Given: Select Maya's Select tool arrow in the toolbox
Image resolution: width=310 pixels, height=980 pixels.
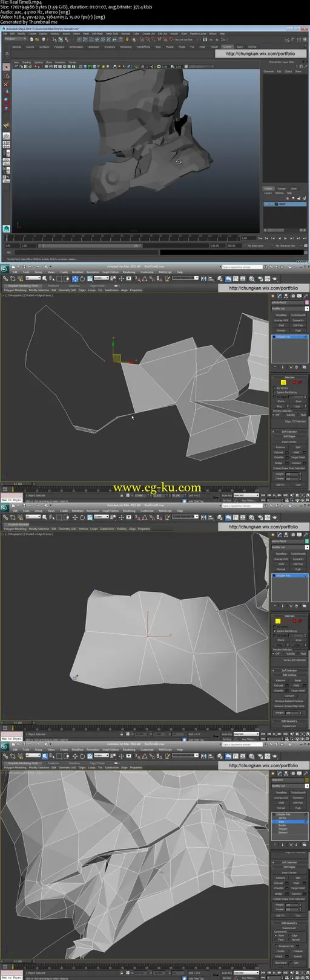Looking at the screenshot, I should pyautogui.click(x=7, y=67).
